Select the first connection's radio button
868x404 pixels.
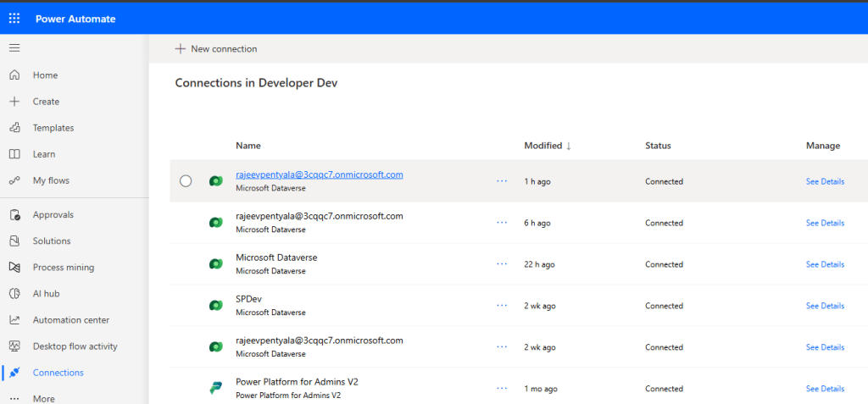pos(186,181)
